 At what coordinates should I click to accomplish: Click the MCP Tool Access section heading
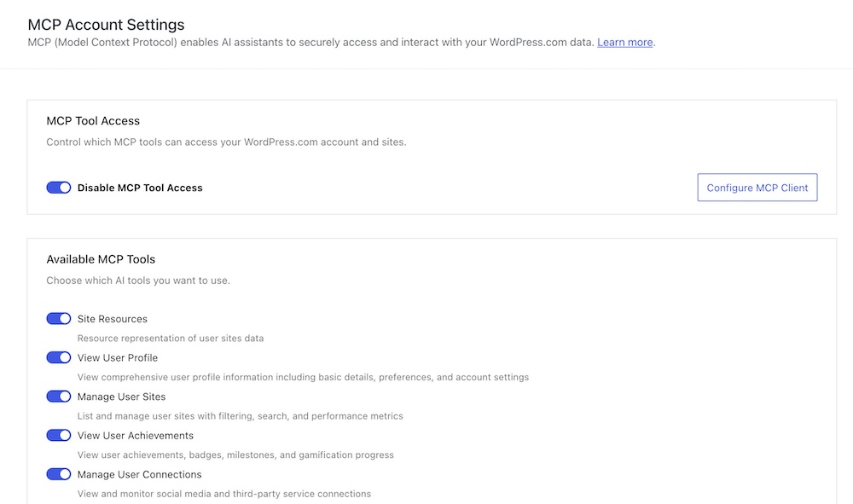[93, 121]
